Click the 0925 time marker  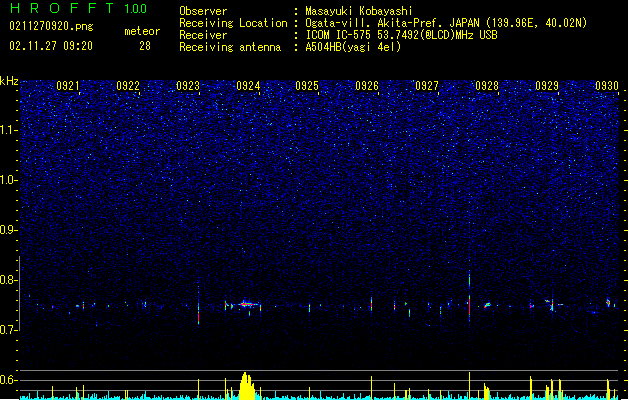point(307,86)
